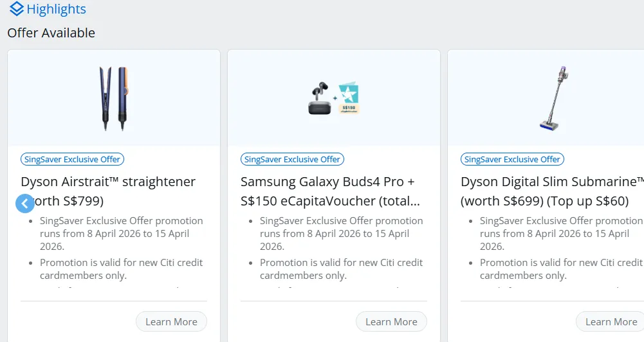Click new Citi cardmembers note in Samsung card
Screen dimensions: 644x342
coord(341,269)
